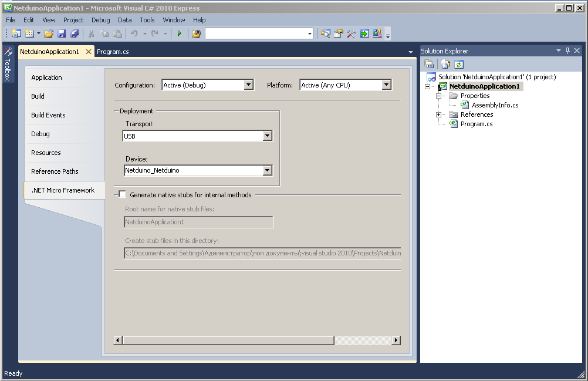Open the Debug menu
Image resolution: width=588 pixels, height=381 pixels.
click(101, 20)
